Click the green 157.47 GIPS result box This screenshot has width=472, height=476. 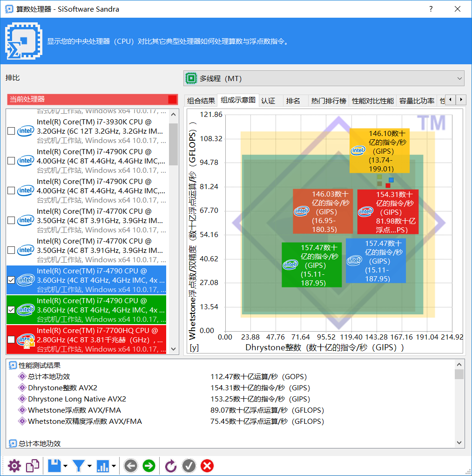point(311,265)
